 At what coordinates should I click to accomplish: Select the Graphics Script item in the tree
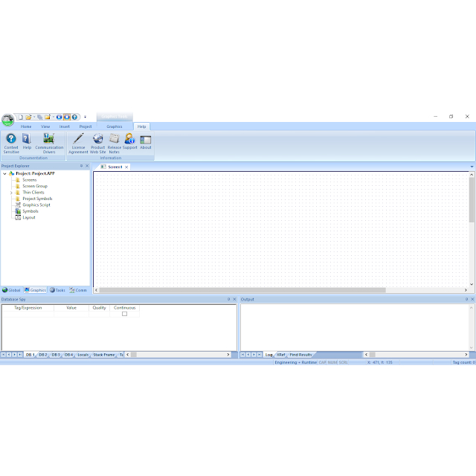36,205
